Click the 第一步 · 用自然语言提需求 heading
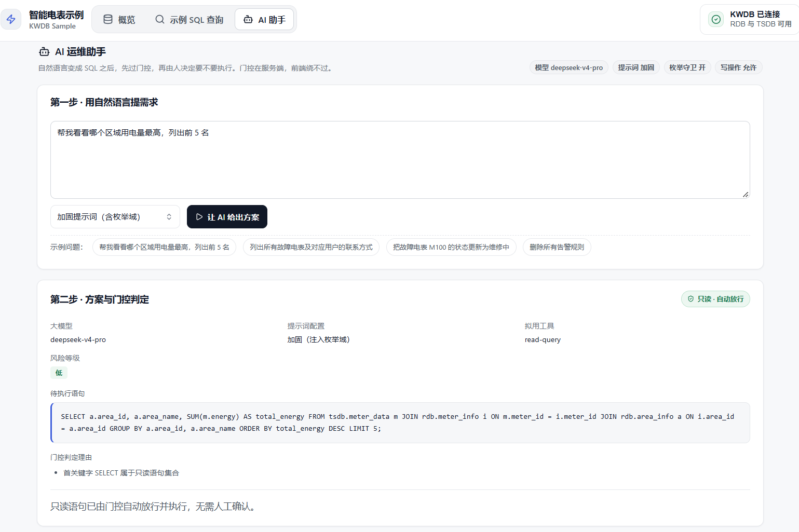 (x=104, y=102)
